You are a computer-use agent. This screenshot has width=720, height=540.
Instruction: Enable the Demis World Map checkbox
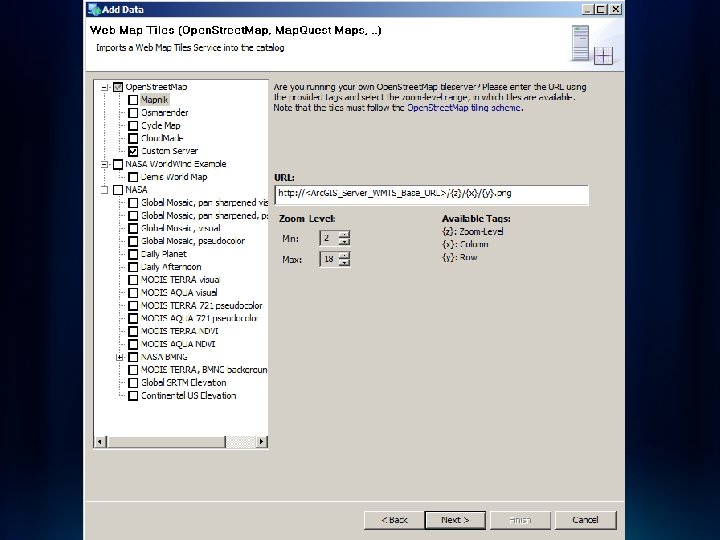[133, 177]
